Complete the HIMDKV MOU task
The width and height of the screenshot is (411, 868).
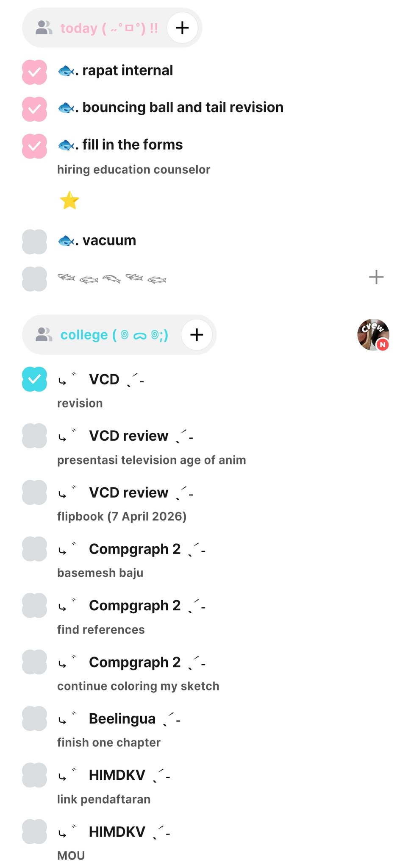coord(34,832)
